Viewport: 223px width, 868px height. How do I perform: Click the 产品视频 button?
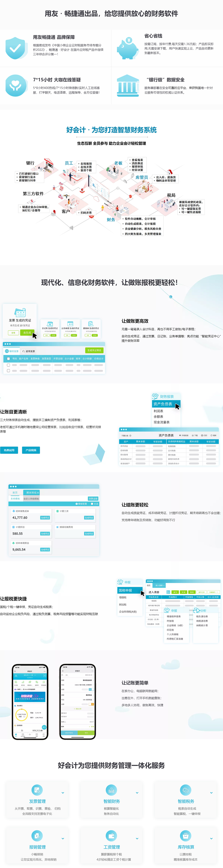[x=31, y=450]
